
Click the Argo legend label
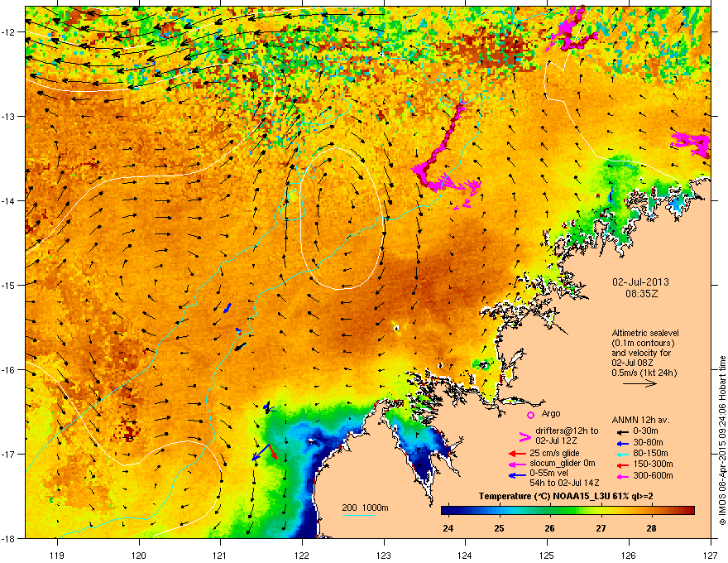tap(551, 413)
